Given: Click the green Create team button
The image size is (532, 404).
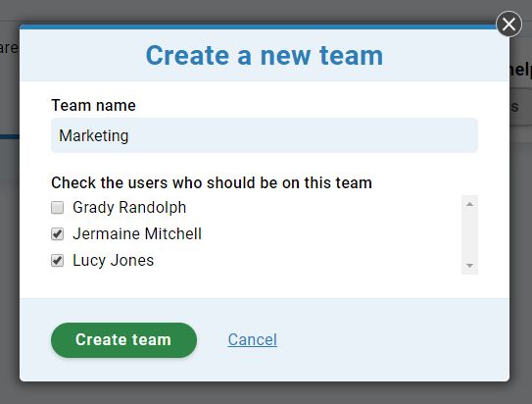Looking at the screenshot, I should 123,340.
